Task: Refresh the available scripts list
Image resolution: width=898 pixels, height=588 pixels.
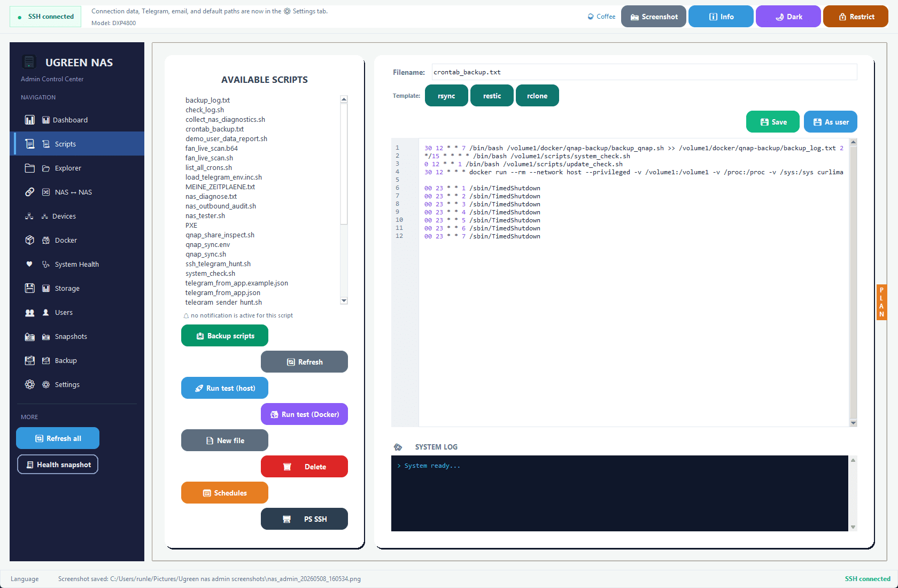Action: (x=304, y=362)
